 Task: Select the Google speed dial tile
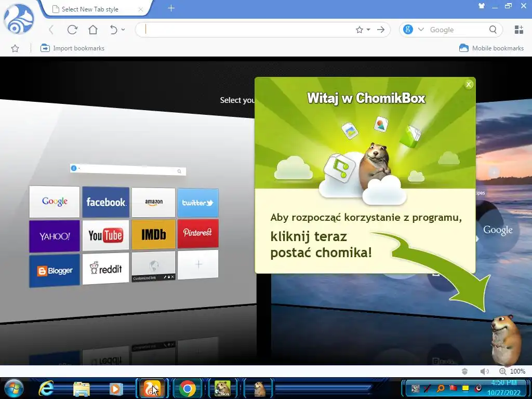pyautogui.click(x=55, y=202)
